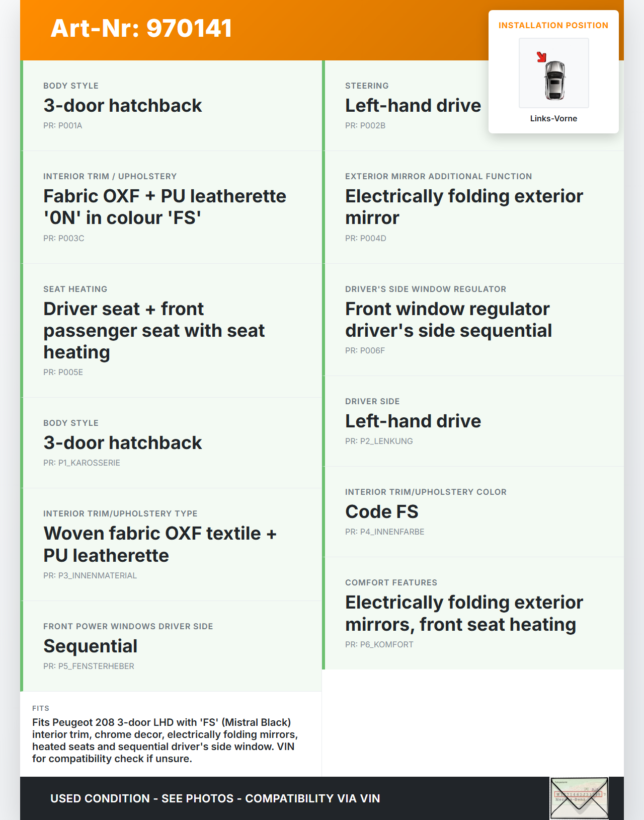Viewport: 644px width, 820px height.
Task: Click Front window regulator driver's side sequential
Action: click(x=448, y=319)
